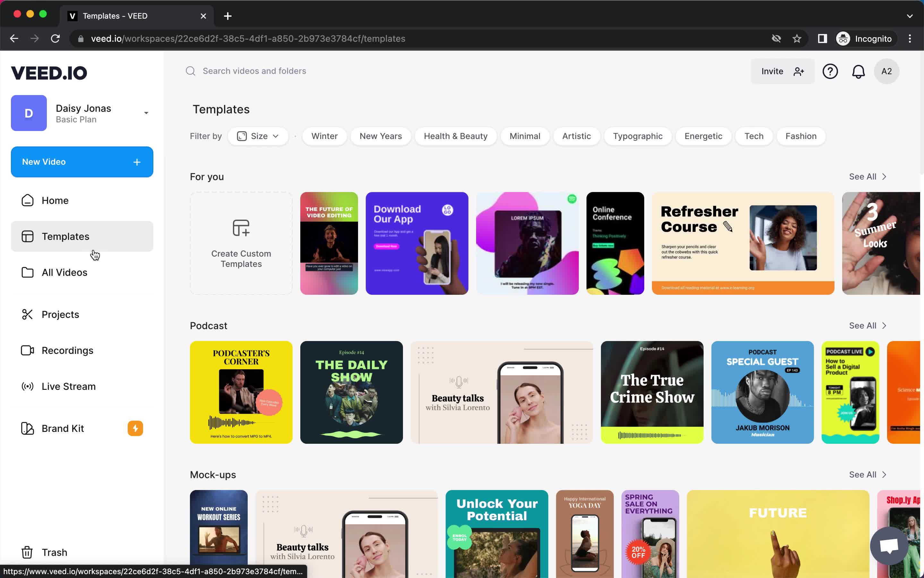Choose the Tech filter
Image resolution: width=924 pixels, height=578 pixels.
coord(754,136)
